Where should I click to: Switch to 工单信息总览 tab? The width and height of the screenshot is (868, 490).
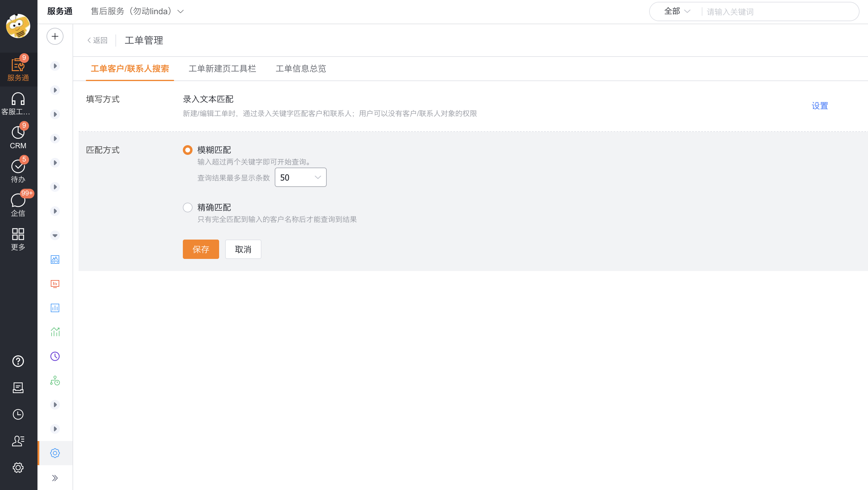[301, 69]
